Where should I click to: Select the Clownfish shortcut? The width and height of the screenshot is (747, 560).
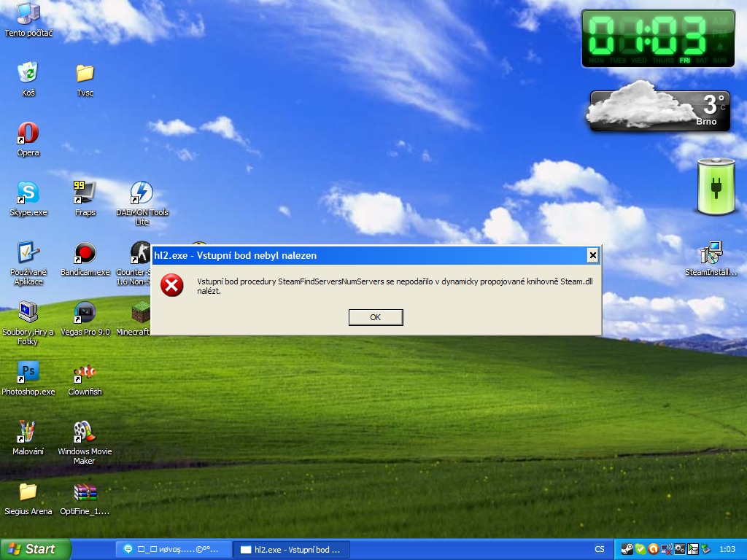(85, 378)
